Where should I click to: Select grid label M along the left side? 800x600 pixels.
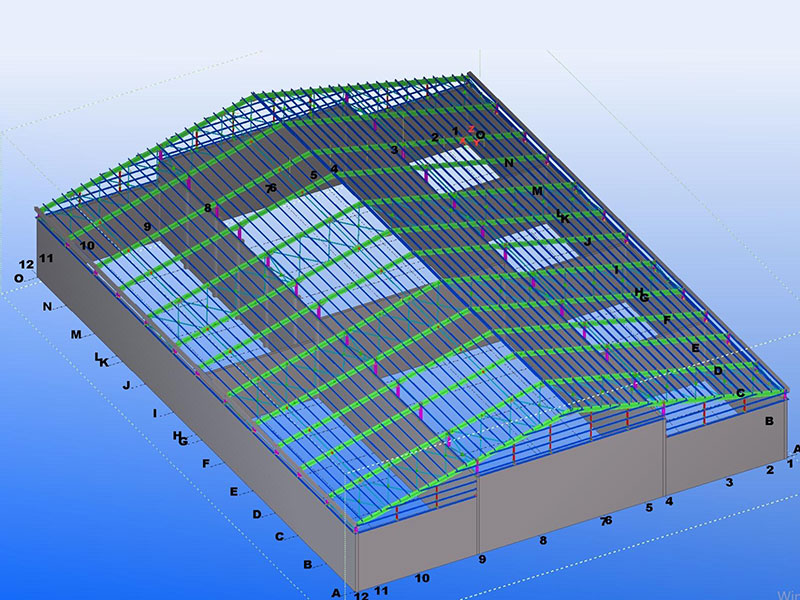click(x=76, y=335)
